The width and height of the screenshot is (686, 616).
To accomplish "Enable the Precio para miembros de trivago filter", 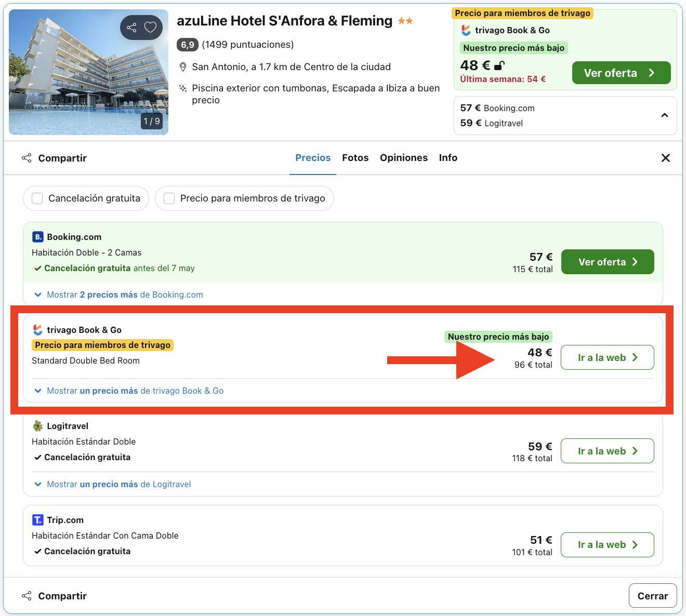I will (x=169, y=198).
